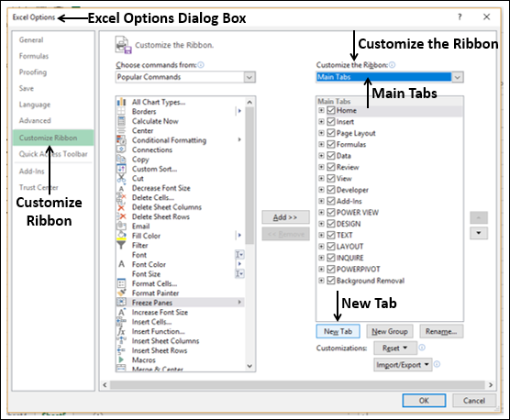510x420 pixels.
Task: Select the Insert Sheet Rows icon
Action: click(x=121, y=350)
